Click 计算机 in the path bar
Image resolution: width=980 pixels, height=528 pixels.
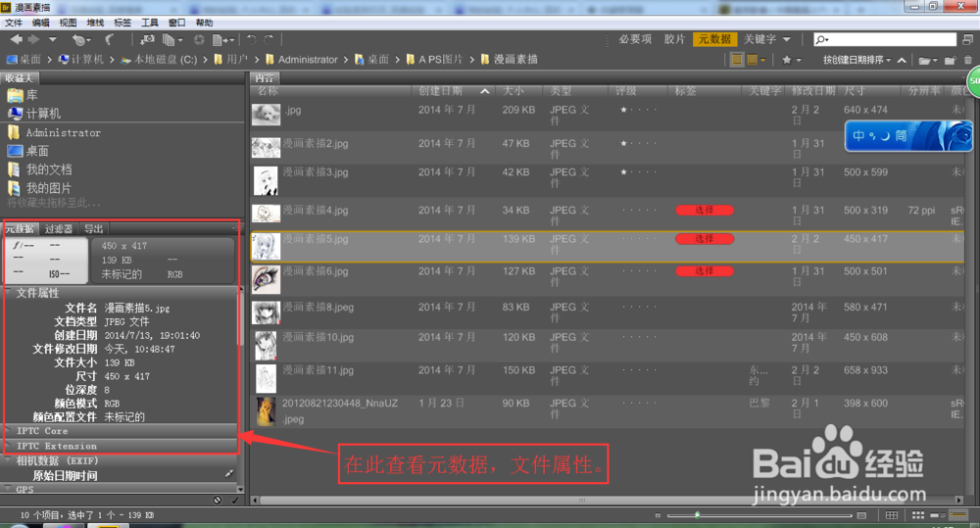point(81,60)
